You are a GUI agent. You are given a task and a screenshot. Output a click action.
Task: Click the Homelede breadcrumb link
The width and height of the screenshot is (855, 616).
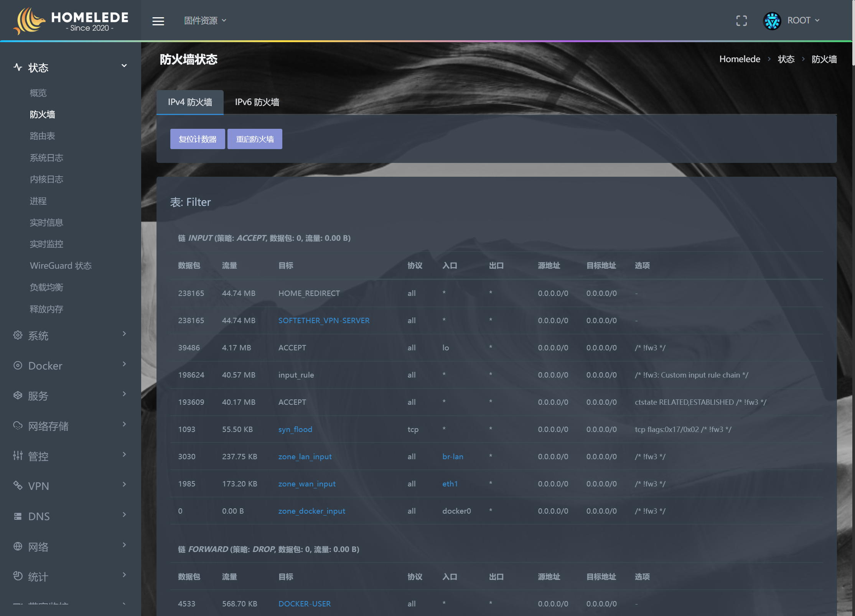tap(740, 59)
